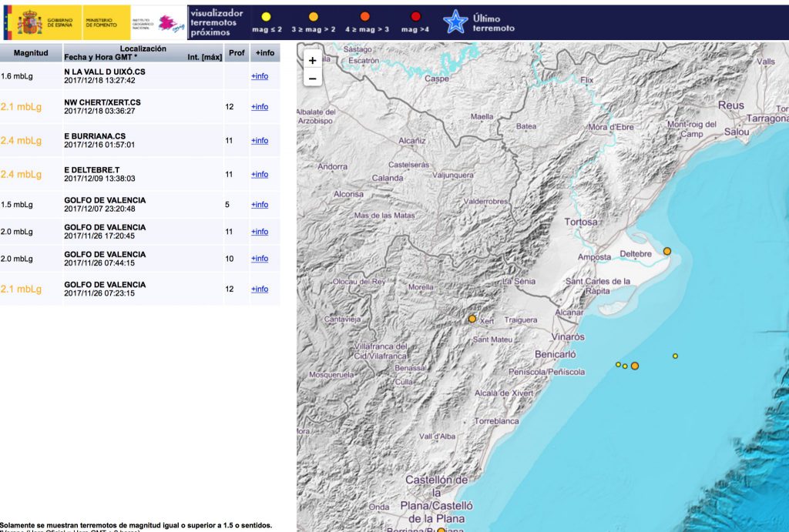This screenshot has width=789, height=532.
Task: Click the N LA VALL D UIXÓ.CS location text
Action: pos(105,72)
